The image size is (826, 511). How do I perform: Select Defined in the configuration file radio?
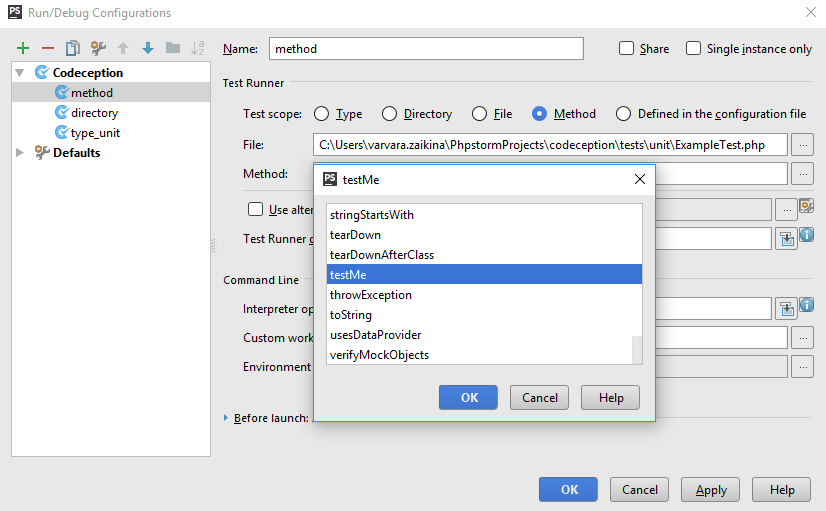623,114
